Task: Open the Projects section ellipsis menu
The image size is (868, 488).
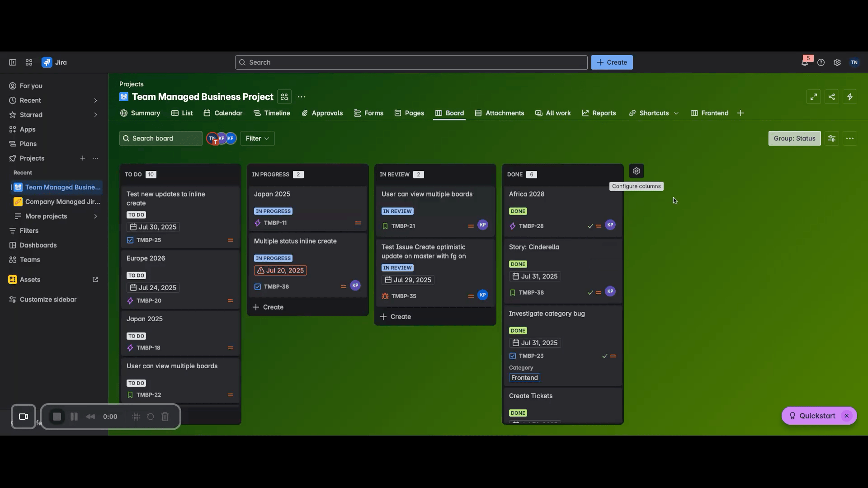Action: pos(95,158)
